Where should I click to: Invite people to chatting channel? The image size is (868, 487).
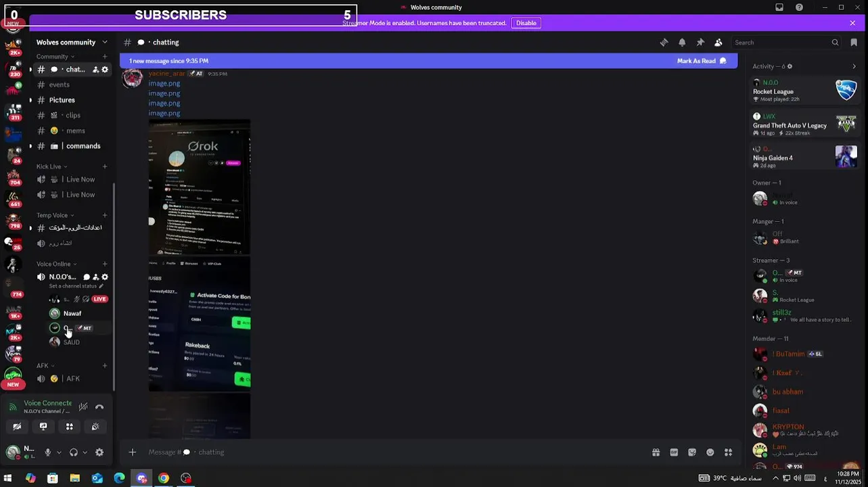point(95,70)
